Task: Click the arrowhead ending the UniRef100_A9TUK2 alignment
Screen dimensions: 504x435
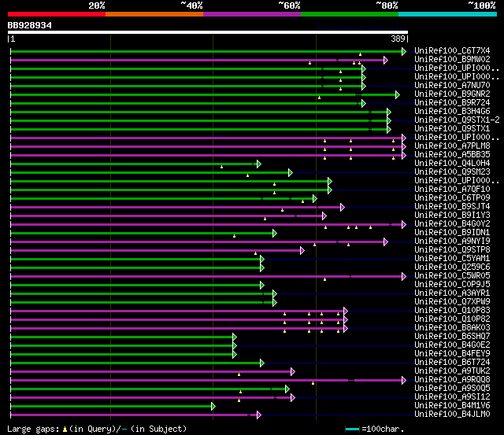Action: tap(292, 372)
